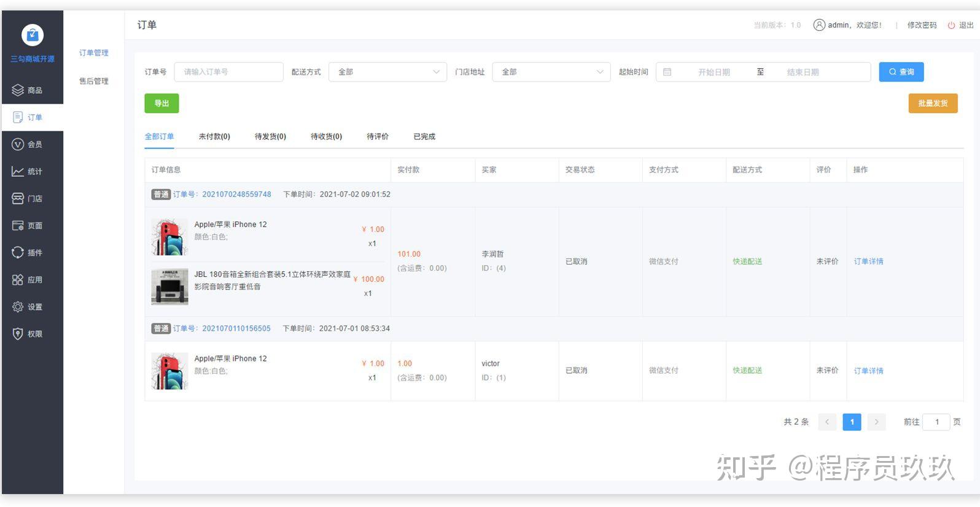Open 插件 plugins icon

click(x=18, y=252)
